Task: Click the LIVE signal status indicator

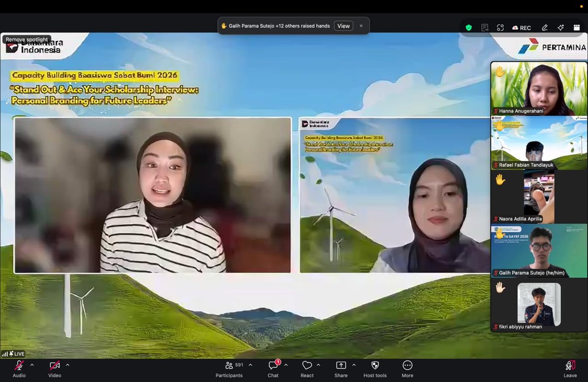Action: [13, 354]
